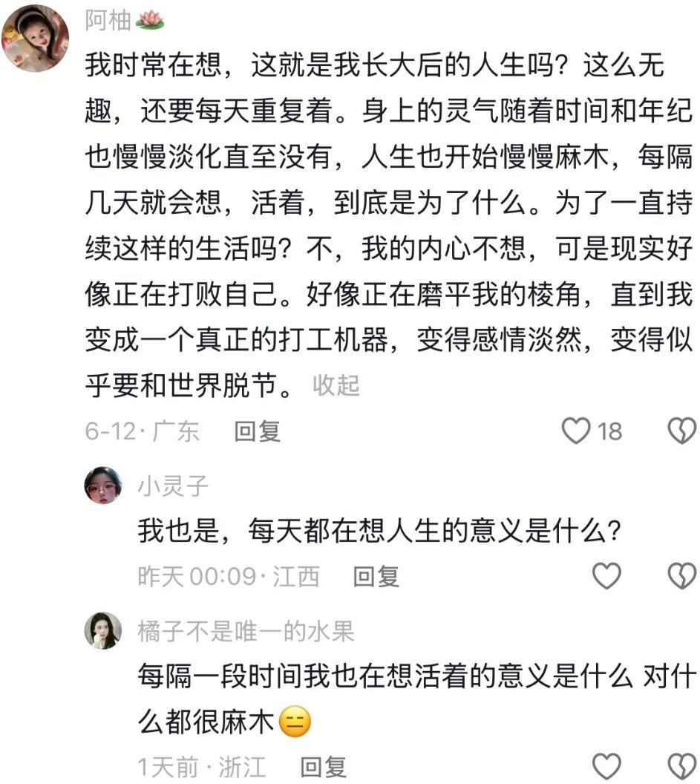This screenshot has width=700, height=784.
Task: Collapse the long comment via 收起
Action: click(336, 385)
